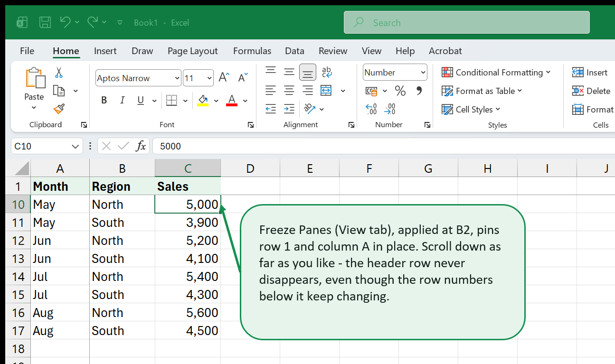This screenshot has height=364, width=615.
Task: Select Align Right icon
Action: [308, 90]
